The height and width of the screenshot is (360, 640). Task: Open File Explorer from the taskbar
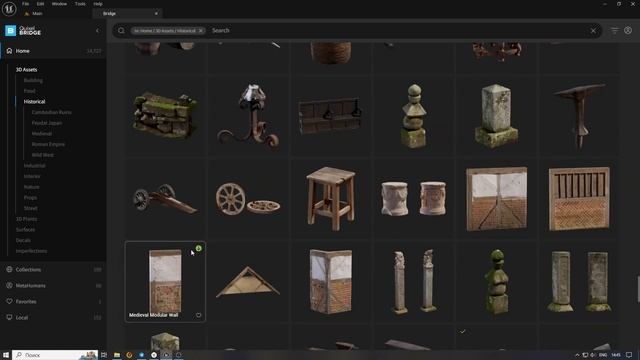117,355
